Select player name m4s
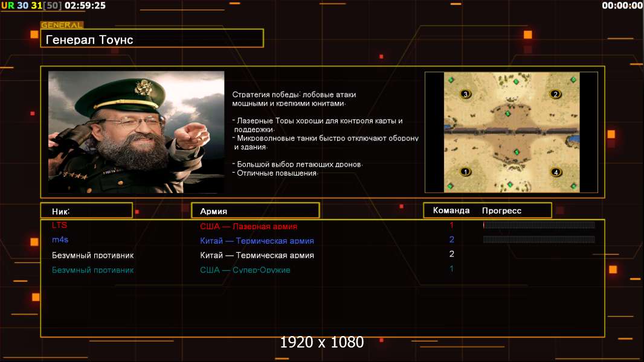 point(60,240)
